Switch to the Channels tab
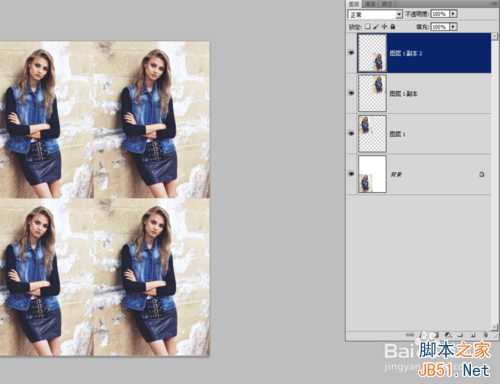 [x=370, y=4]
